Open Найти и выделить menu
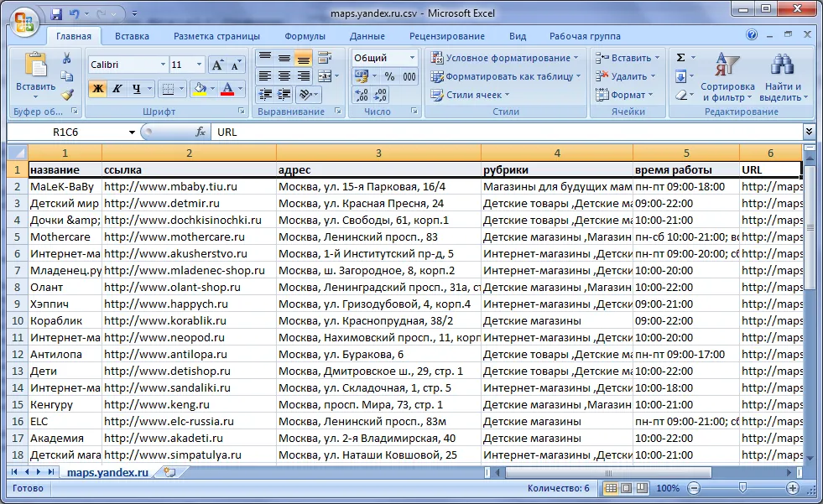This screenshot has height=504, width=823. 783,77
